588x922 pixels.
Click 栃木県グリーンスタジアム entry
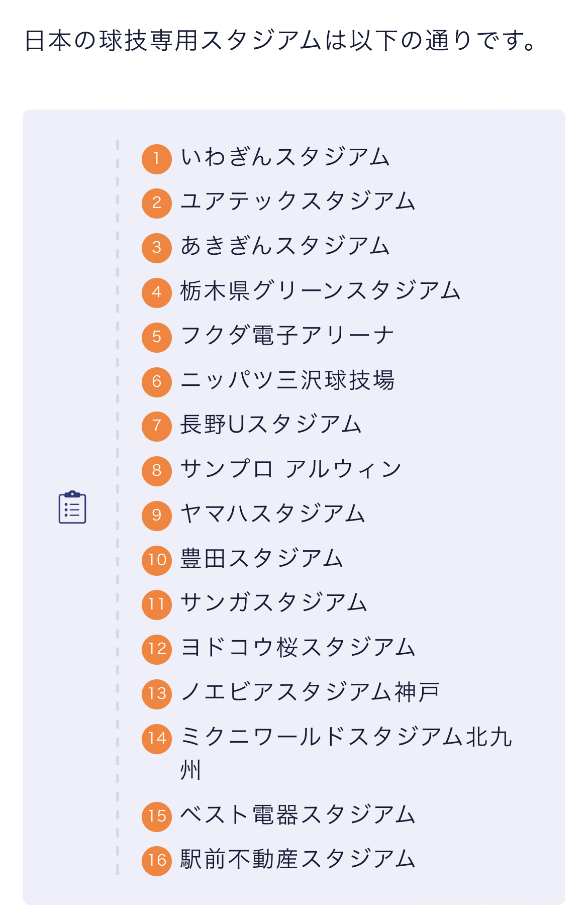[x=320, y=291]
